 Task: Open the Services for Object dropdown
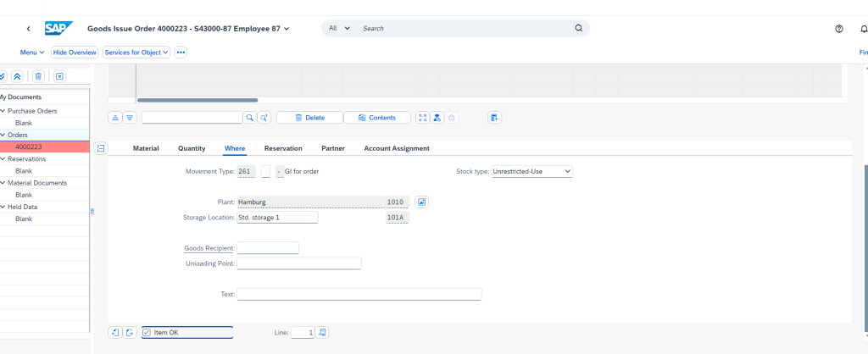pyautogui.click(x=136, y=53)
